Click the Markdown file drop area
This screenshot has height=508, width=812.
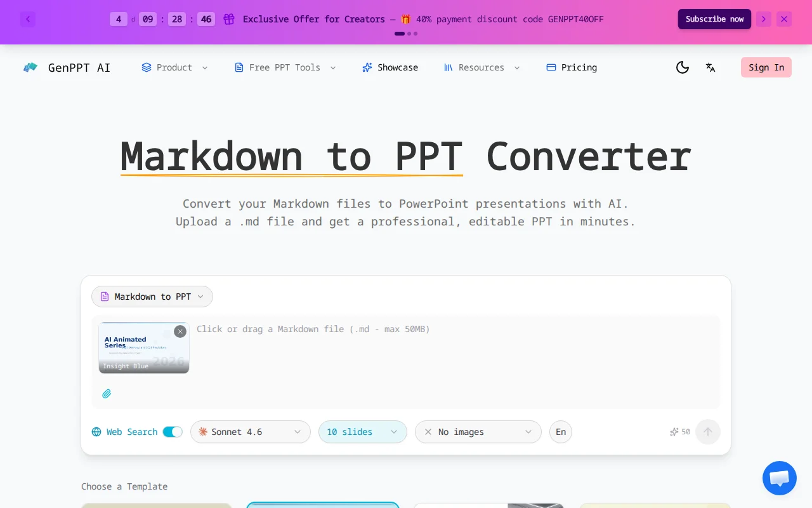click(406, 362)
